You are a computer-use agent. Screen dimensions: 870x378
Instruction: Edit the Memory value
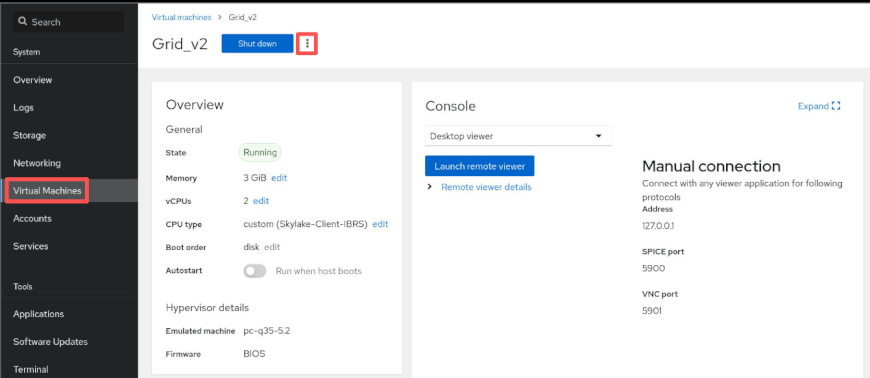279,178
